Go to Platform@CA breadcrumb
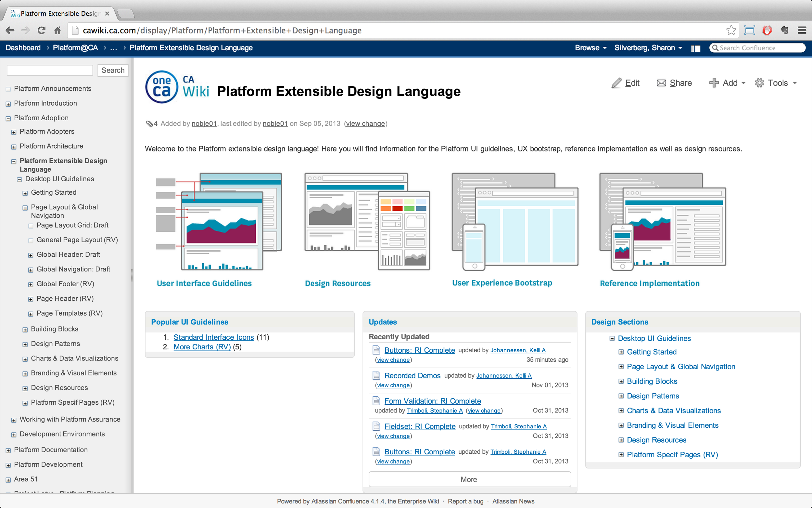The height and width of the screenshot is (508, 812). point(75,48)
